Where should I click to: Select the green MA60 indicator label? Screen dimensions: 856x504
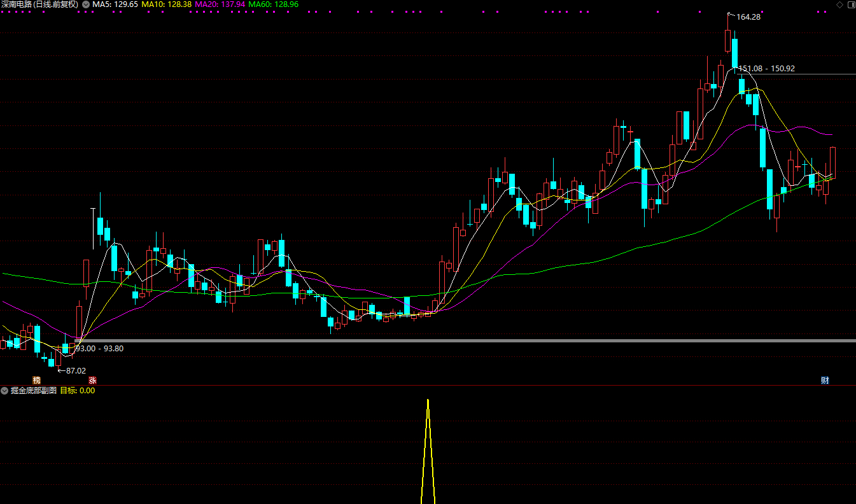click(x=273, y=4)
